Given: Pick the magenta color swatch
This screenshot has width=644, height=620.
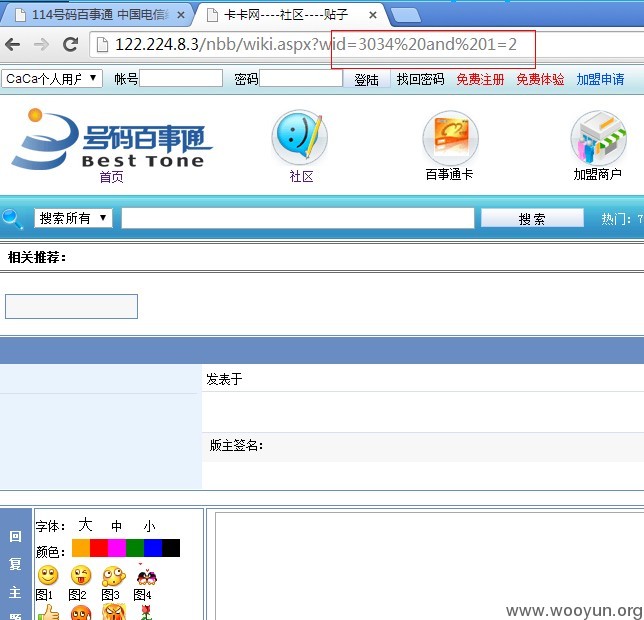Looking at the screenshot, I should click(117, 548).
